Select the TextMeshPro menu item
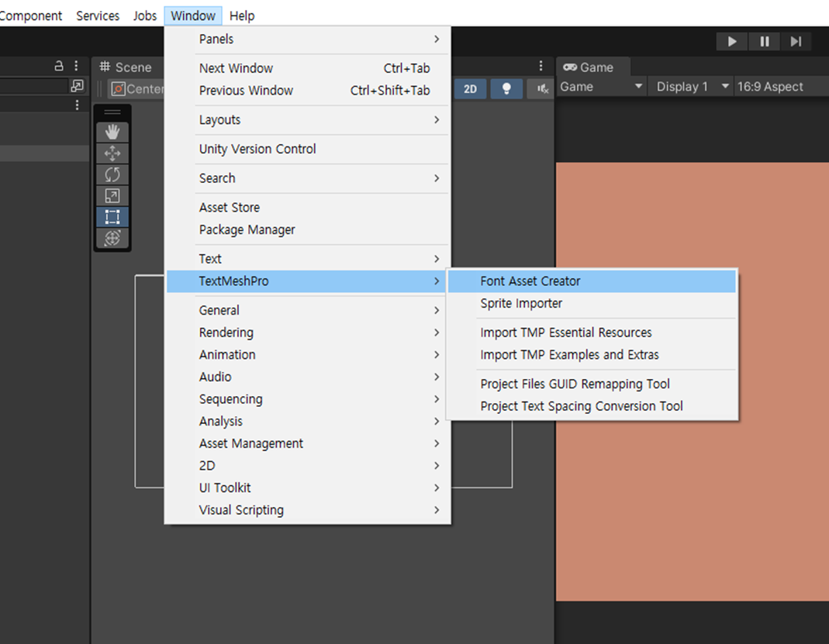Screen dimensions: 829x644 point(308,281)
